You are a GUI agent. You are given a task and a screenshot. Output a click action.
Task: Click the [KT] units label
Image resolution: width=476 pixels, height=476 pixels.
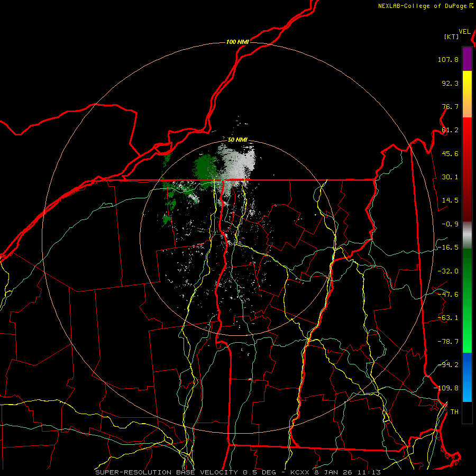tap(451, 36)
